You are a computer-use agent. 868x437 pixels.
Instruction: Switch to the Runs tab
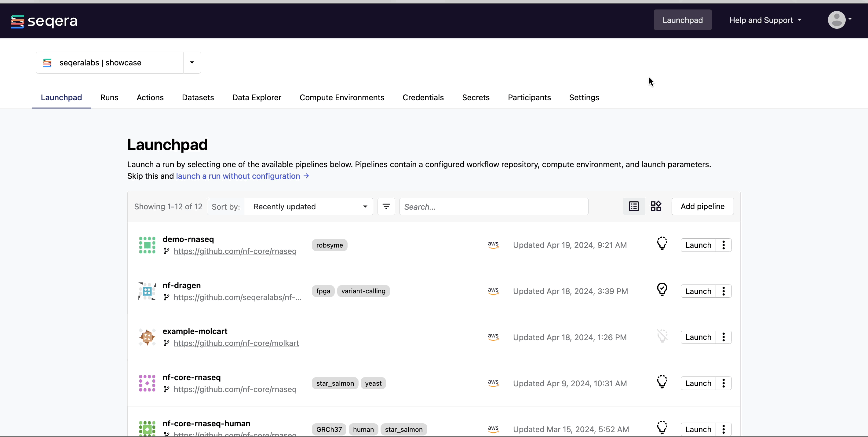109,97
